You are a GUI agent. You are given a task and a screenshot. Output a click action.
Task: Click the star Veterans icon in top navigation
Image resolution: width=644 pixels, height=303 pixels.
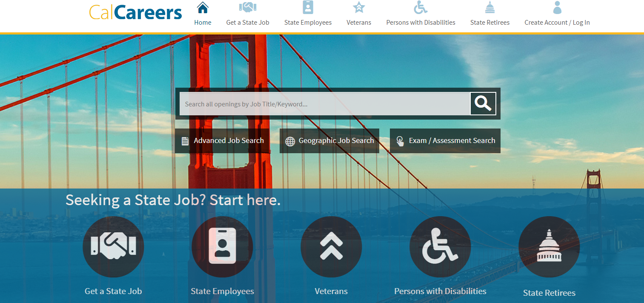coord(359,8)
